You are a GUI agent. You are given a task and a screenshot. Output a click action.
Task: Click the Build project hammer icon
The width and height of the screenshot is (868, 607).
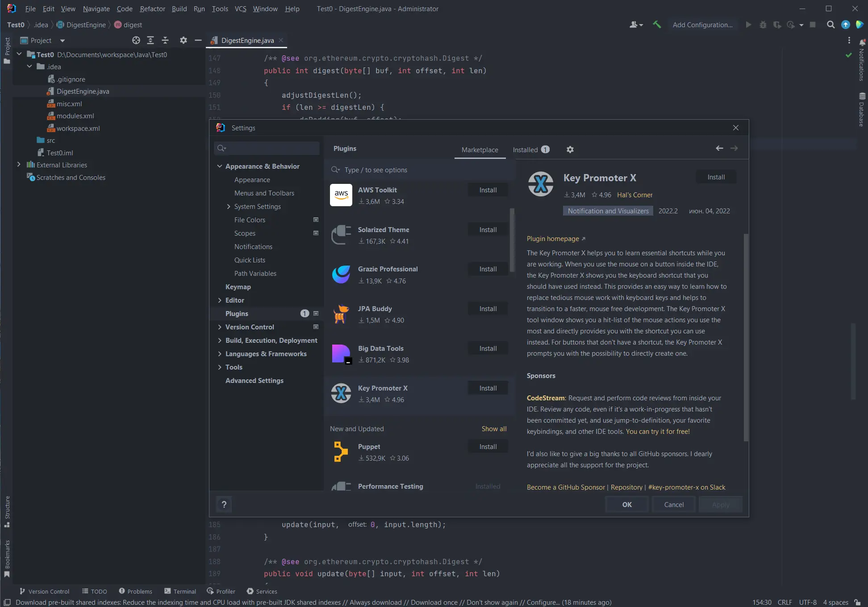[x=656, y=25]
